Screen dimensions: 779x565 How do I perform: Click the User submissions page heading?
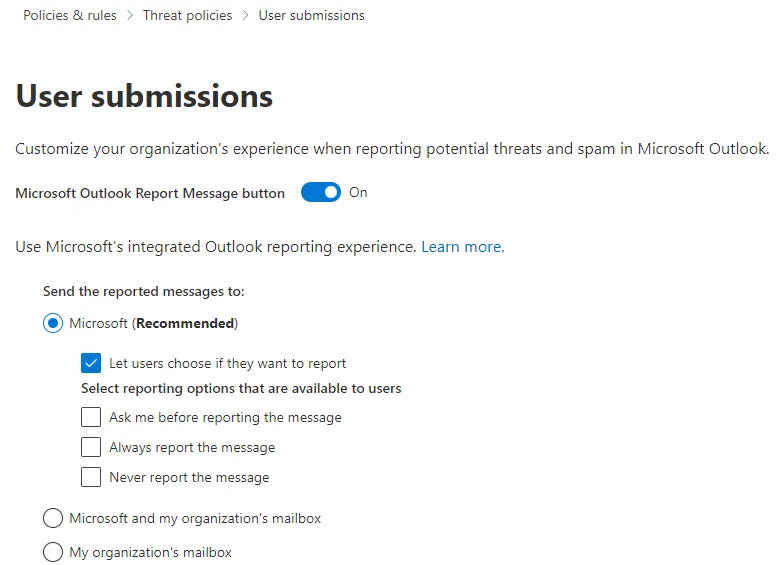144,96
